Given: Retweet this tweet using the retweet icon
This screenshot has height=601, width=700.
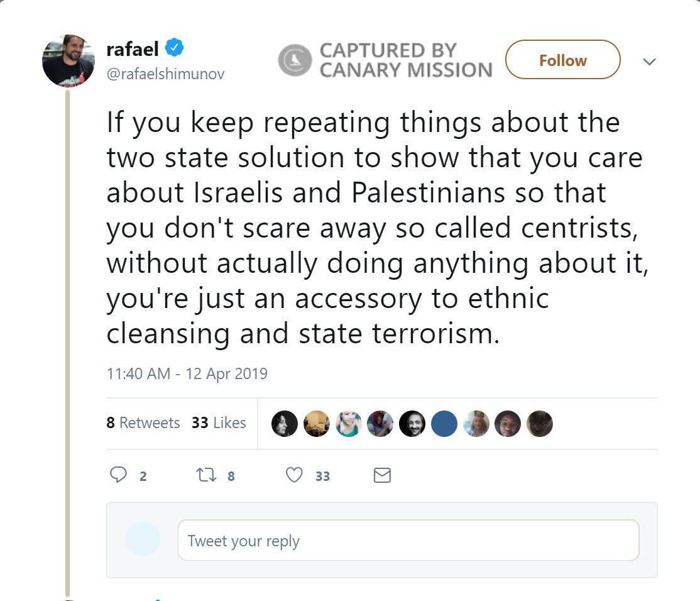Looking at the screenshot, I should [206, 475].
